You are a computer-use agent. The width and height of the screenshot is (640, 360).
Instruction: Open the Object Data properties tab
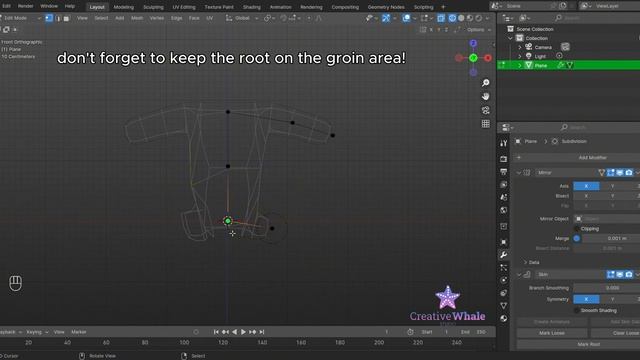click(x=504, y=305)
